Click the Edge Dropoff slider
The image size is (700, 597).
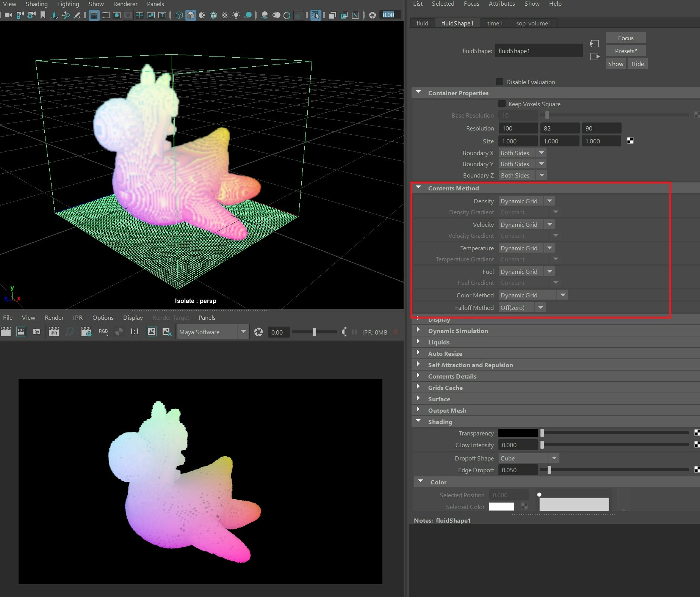pyautogui.click(x=614, y=470)
